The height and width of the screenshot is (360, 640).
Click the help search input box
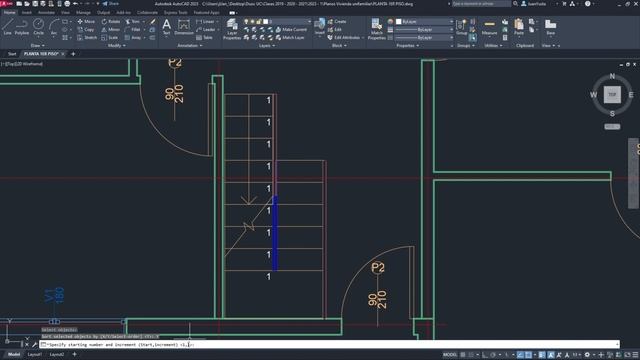click(x=481, y=4)
